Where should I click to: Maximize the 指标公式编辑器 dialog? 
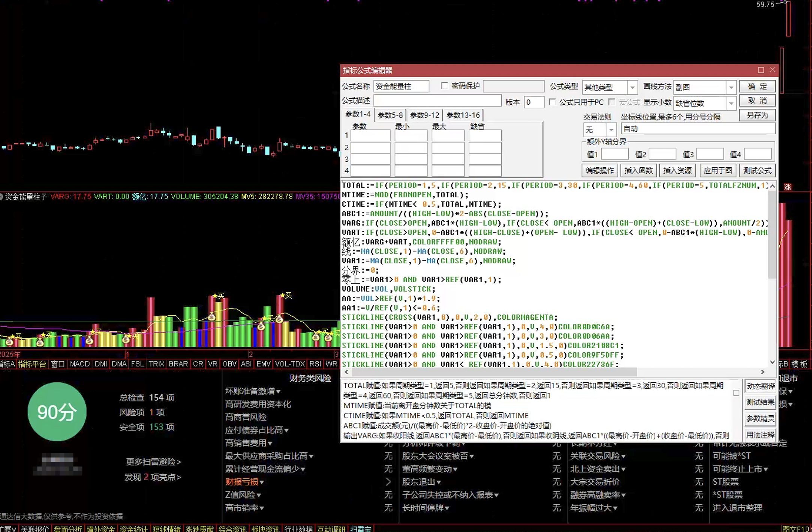(x=761, y=70)
